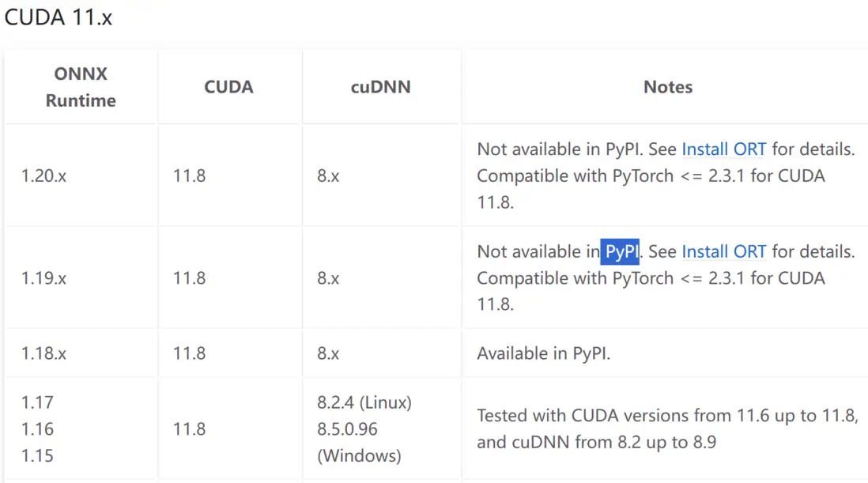The height and width of the screenshot is (483, 868).
Task: Click the highlighted PyPI text
Action: pyautogui.click(x=621, y=252)
